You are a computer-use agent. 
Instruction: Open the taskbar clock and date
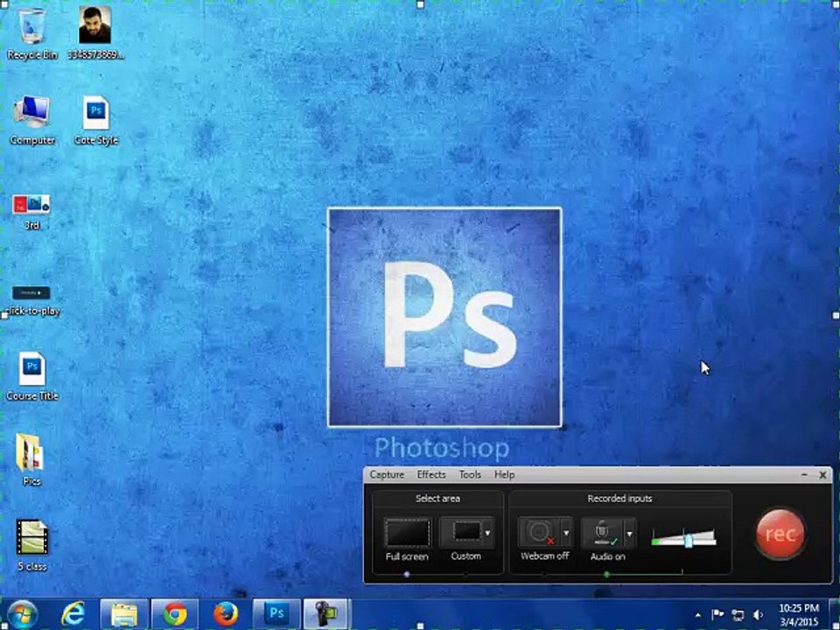[799, 615]
